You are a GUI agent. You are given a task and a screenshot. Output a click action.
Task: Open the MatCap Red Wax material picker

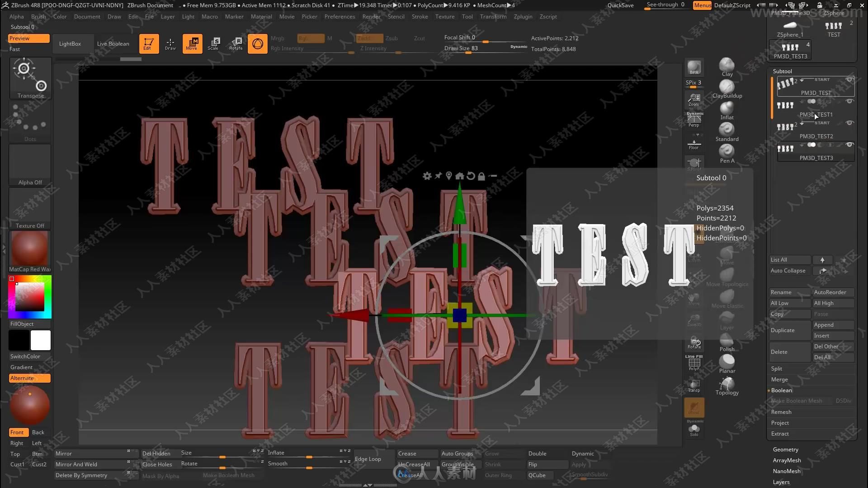coord(30,251)
